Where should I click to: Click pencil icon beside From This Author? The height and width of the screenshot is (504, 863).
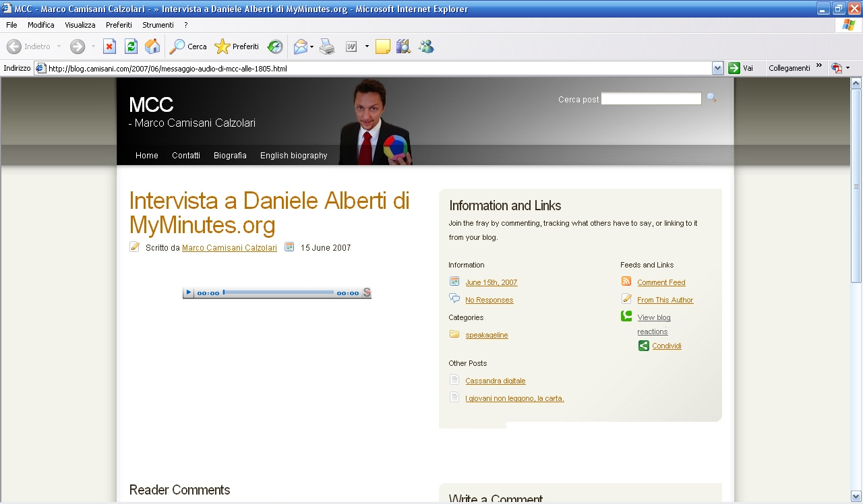point(626,299)
